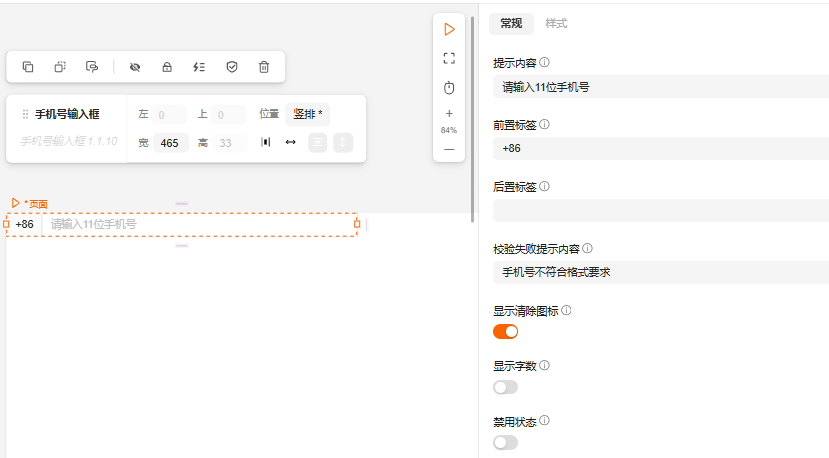Click the info icon beside 后置标签
Viewport: 829px width, 458px height.
pos(544,186)
